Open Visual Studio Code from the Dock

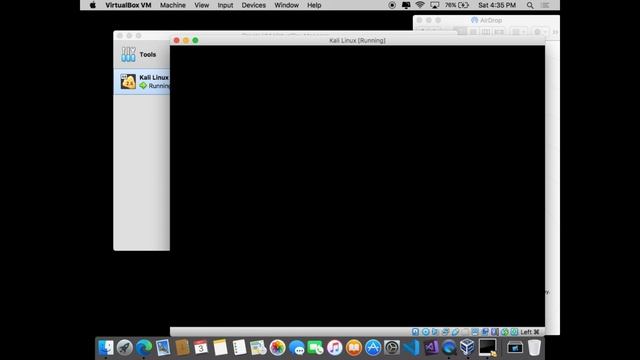411,348
